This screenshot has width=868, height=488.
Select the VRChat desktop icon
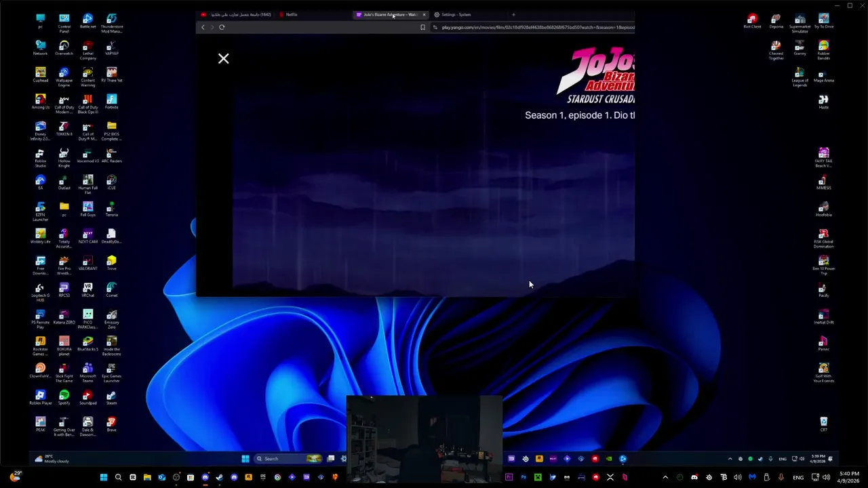87,289
